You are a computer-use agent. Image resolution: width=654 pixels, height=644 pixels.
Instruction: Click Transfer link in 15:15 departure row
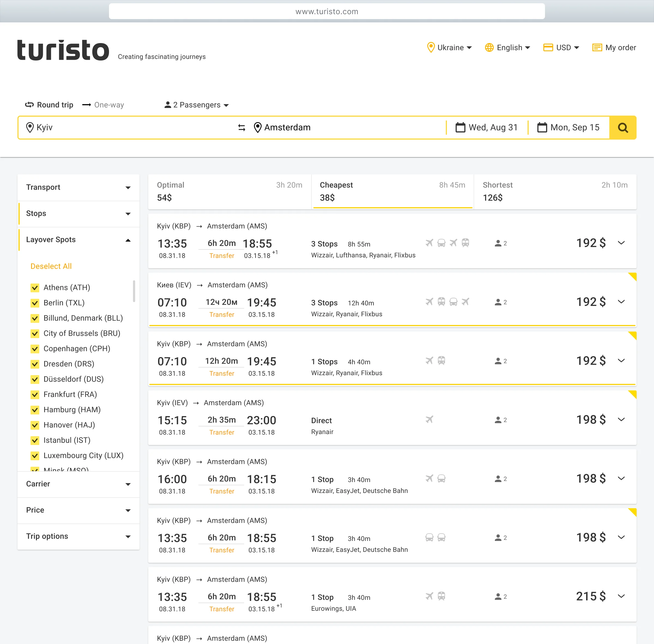coord(222,432)
